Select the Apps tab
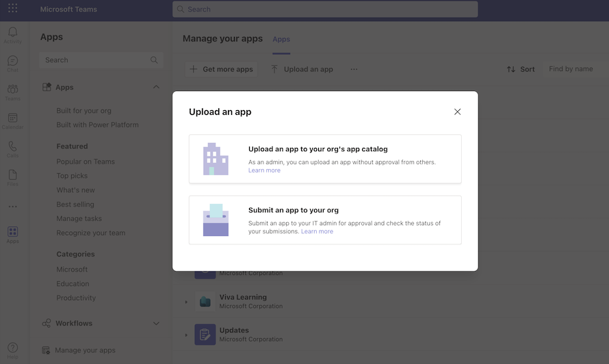 pos(281,39)
